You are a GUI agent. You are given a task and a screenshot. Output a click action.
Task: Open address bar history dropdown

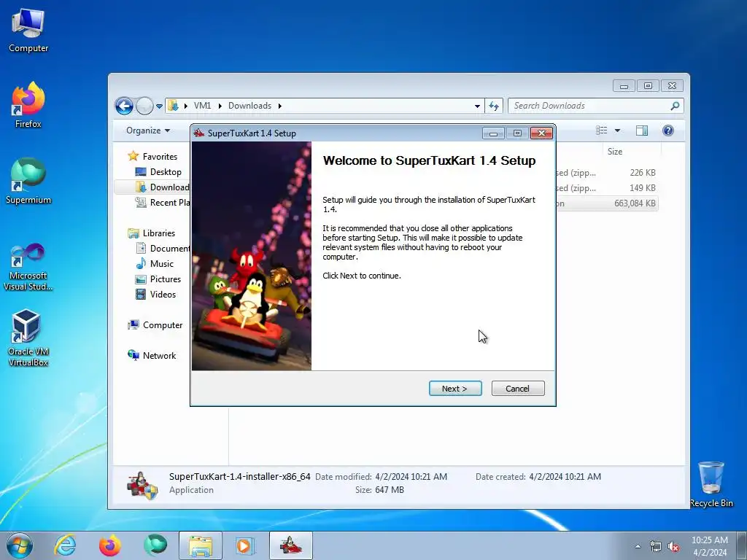477,106
